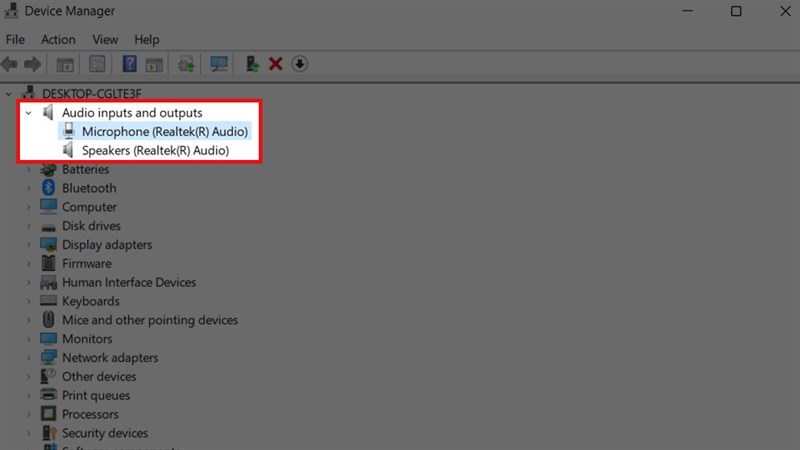Select the Display adapters label text
Image resolution: width=800 pixels, height=450 pixels.
107,245
